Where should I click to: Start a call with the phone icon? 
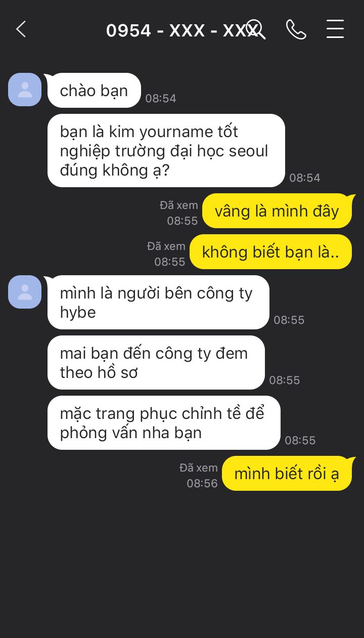(296, 29)
